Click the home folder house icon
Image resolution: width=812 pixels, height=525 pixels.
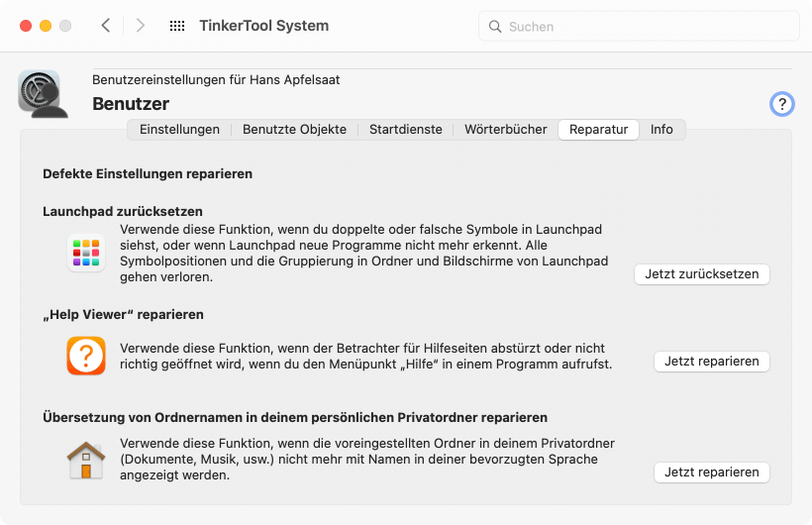pos(86,460)
